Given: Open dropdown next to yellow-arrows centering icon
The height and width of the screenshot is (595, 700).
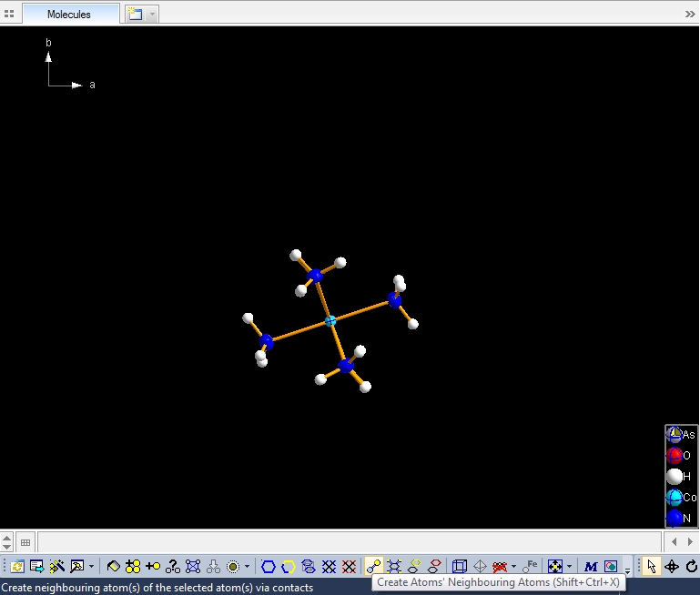Looking at the screenshot, I should [x=570, y=566].
